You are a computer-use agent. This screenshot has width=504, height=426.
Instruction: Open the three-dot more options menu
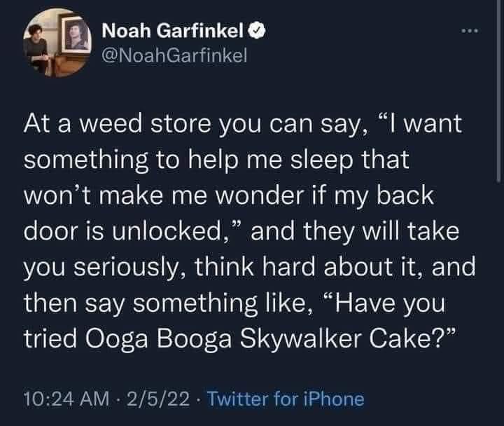(470, 31)
